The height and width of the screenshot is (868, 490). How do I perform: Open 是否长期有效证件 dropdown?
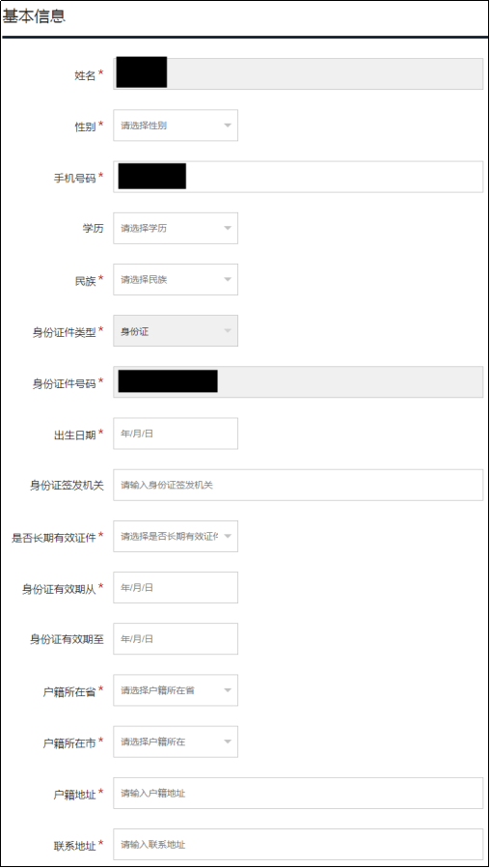pyautogui.click(x=176, y=536)
